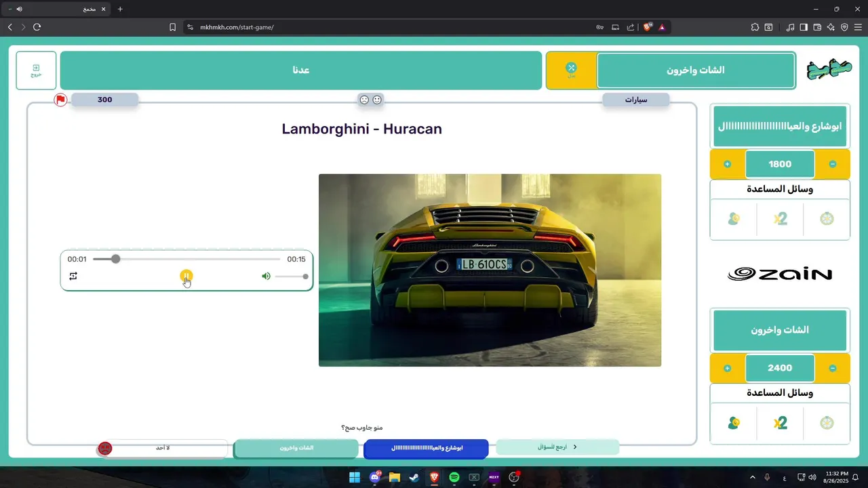Select الشات واخرون as correct answerer
The width and height of the screenshot is (868, 488).
point(296,448)
